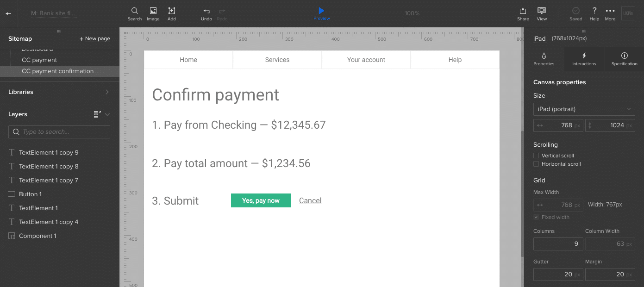Screen dimensions: 644x287
Task: Toggle the Fixed width checkbox
Action: click(536, 217)
